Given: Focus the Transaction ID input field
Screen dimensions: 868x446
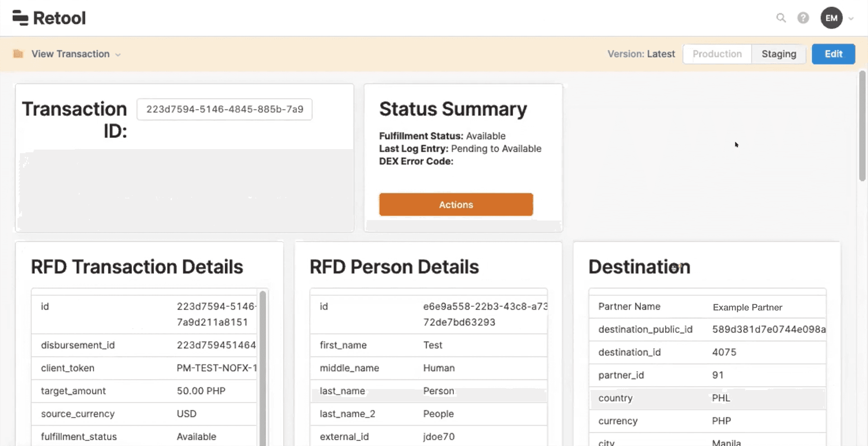Looking at the screenshot, I should [x=224, y=109].
